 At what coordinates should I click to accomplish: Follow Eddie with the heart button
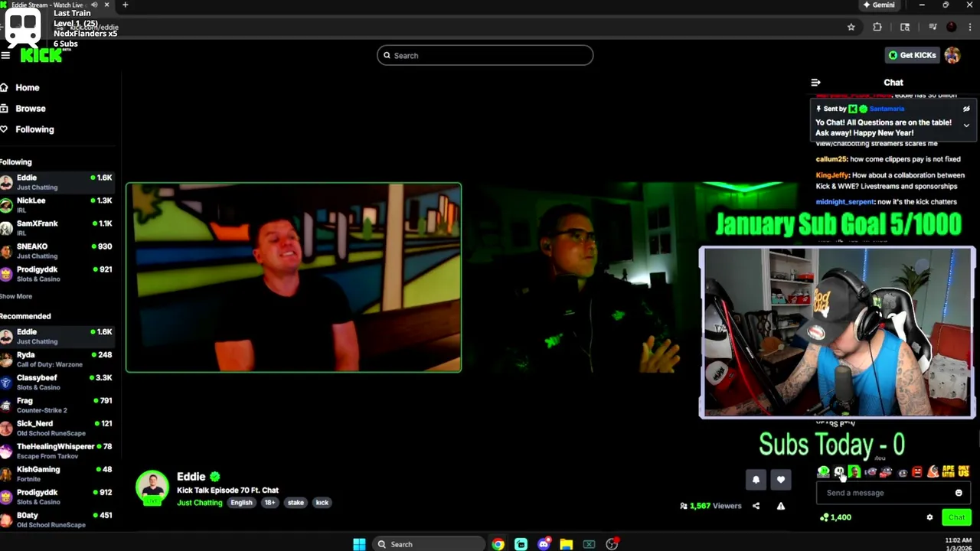pos(780,480)
